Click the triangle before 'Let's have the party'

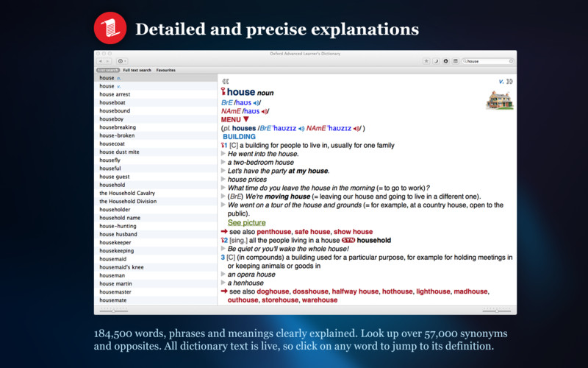pos(223,171)
